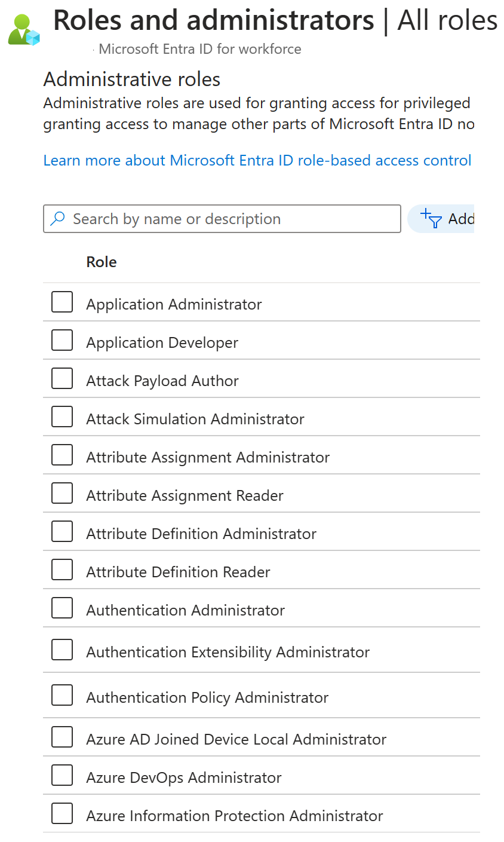Check the Attribute Definition Reader checkbox

click(x=62, y=570)
